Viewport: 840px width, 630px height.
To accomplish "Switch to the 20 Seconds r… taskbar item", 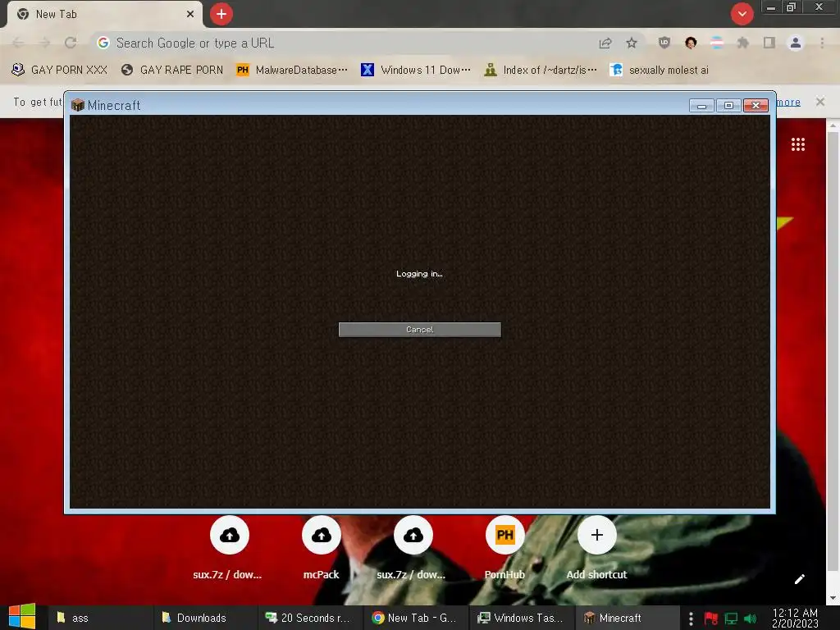I will coord(308,618).
